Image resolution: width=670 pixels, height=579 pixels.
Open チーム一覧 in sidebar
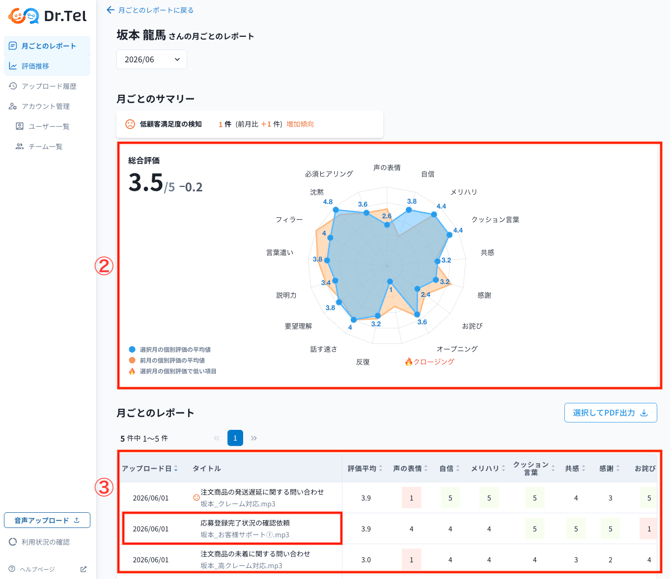(47, 147)
